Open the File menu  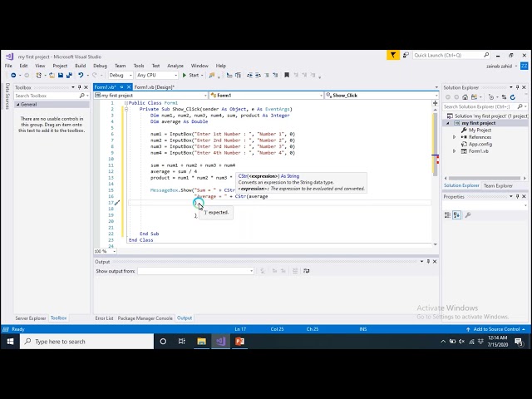(8, 66)
